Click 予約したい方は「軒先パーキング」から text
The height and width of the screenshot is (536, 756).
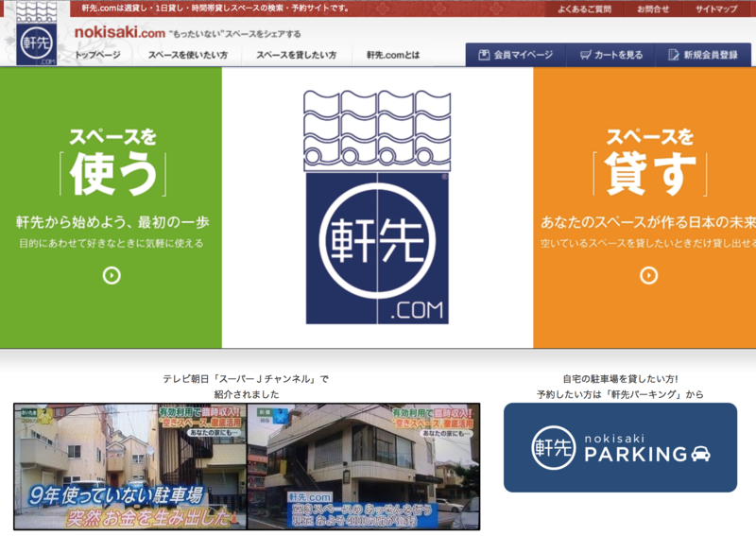[620, 394]
